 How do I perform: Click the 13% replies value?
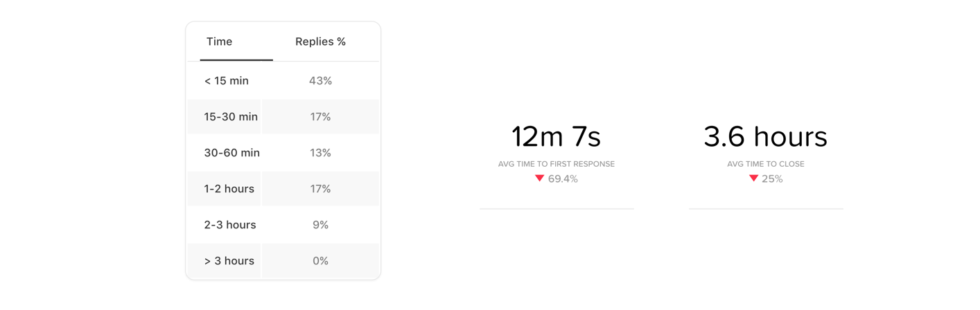pos(320,153)
